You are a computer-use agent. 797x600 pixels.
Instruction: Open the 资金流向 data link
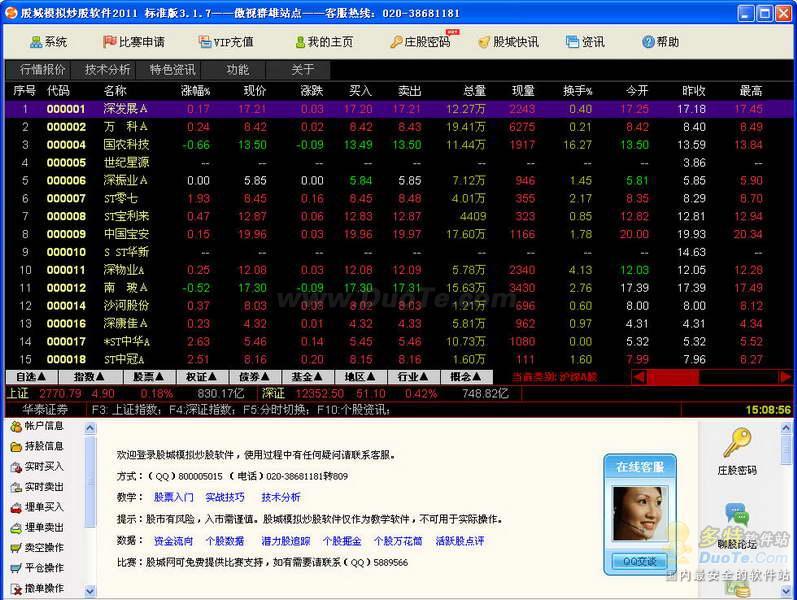point(173,541)
